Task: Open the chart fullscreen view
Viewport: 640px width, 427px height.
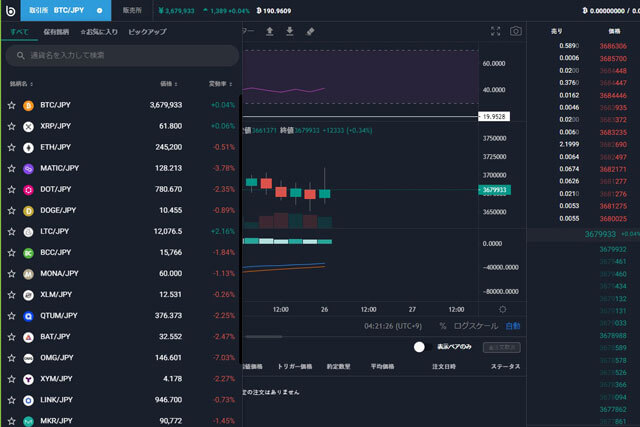Action: 495,31
